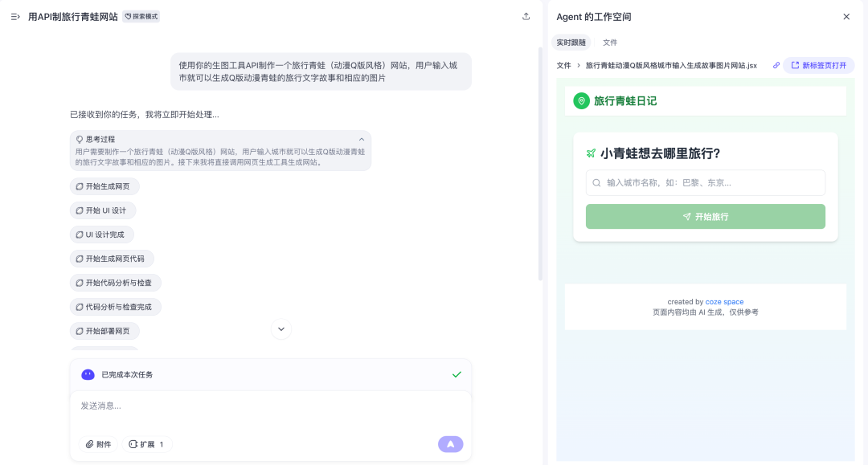Image resolution: width=868 pixels, height=465 pixels.
Task: Click the green task complete checkmark
Action: click(x=457, y=375)
